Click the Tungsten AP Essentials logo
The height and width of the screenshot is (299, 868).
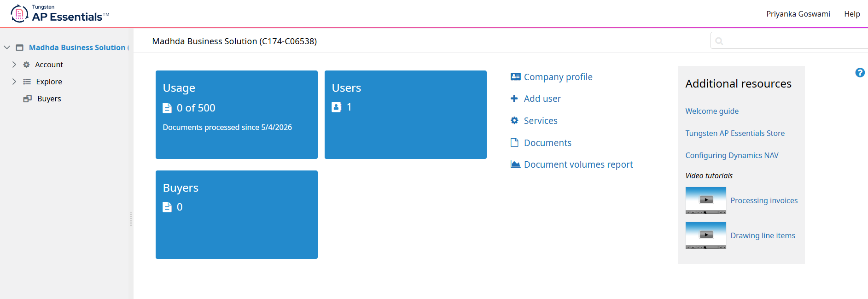[x=60, y=14]
